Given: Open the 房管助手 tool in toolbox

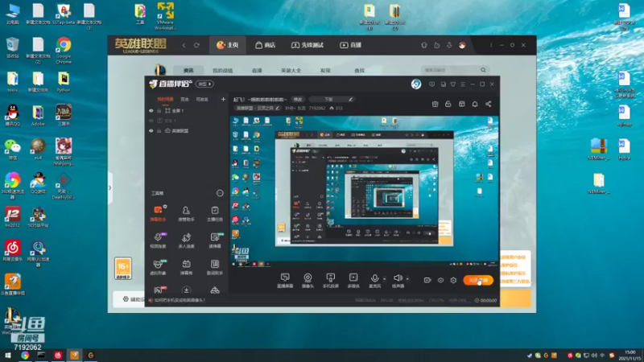Looking at the screenshot, I should (x=186, y=213).
